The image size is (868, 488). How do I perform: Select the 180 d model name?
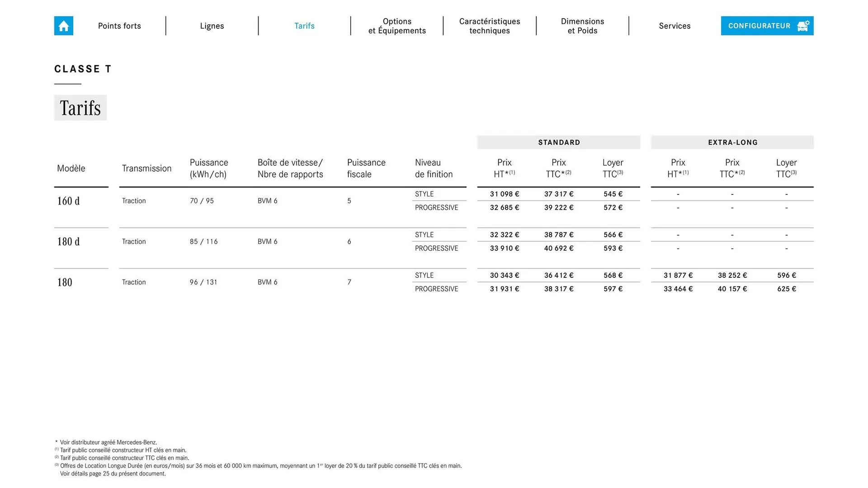(68, 242)
